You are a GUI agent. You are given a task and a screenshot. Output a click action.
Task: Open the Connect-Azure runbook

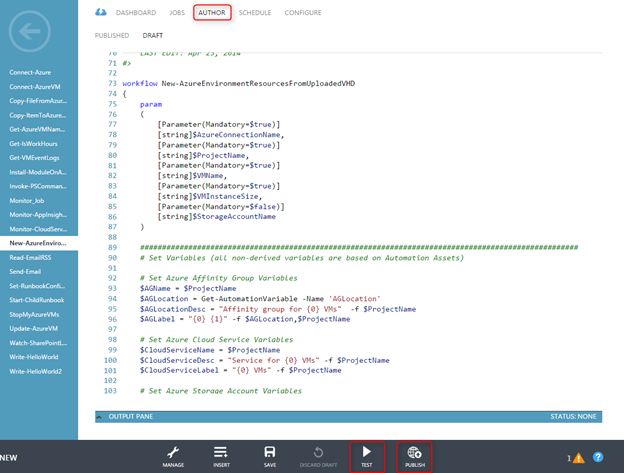[30, 72]
